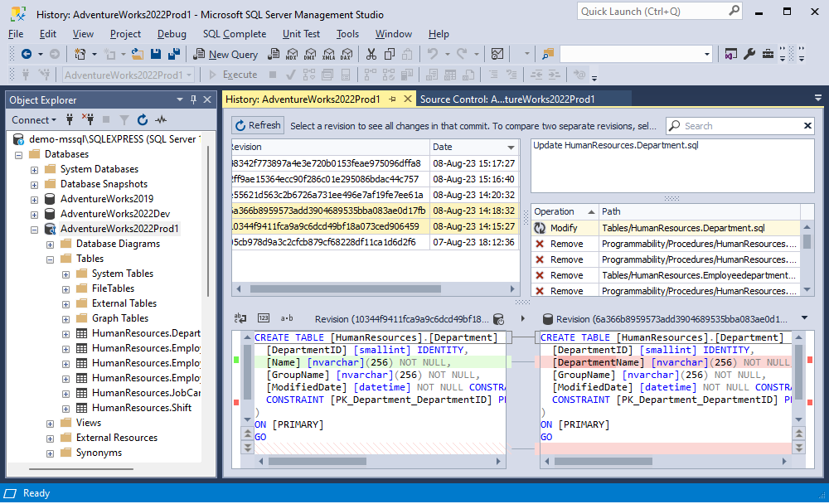Open the Unit Test menu
Viewport: 829px width, 504px height.
click(301, 34)
